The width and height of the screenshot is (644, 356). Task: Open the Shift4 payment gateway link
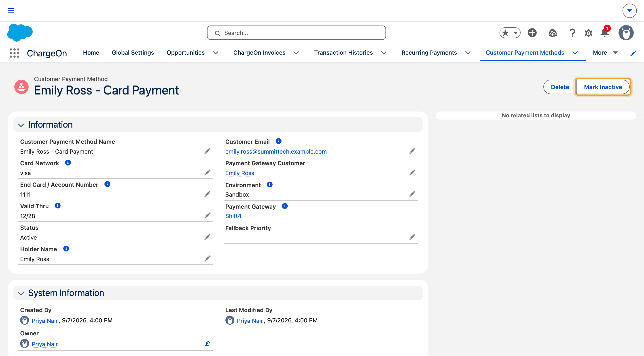point(233,216)
